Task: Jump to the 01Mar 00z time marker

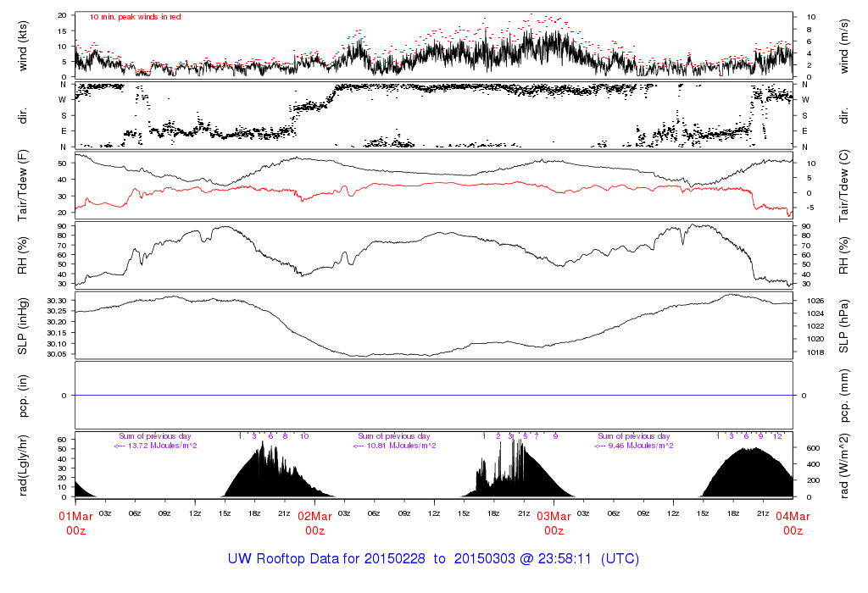Action: pyautogui.click(x=75, y=523)
